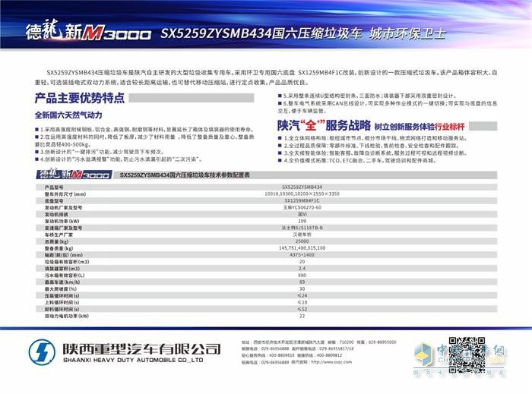Click the unloading cycle value ≤52
The height and width of the screenshot is (394, 532).
302,309
